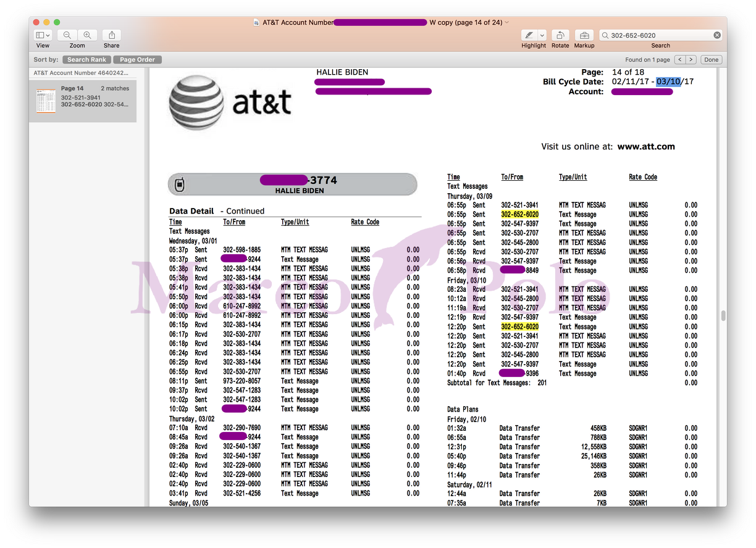Click phone number 973-220-8057

point(241,381)
